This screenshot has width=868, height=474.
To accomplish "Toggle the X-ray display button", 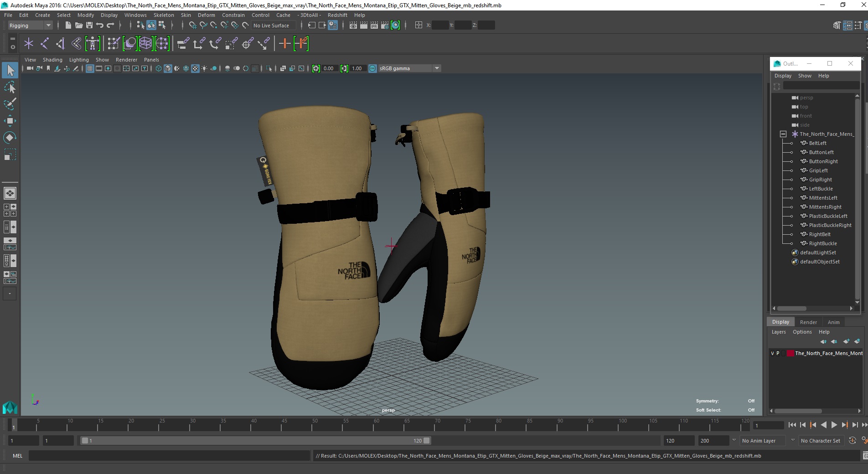I will coord(283,68).
